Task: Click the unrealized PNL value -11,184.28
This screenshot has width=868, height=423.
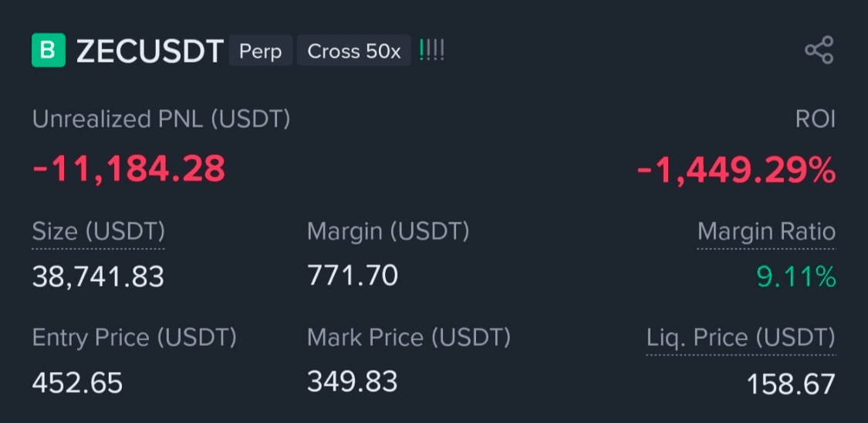Action: click(129, 168)
